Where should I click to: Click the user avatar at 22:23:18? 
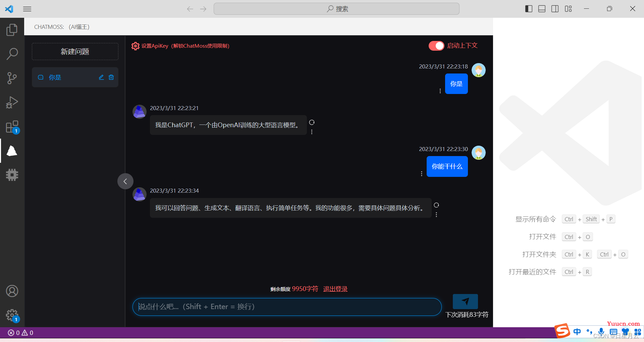(479, 70)
